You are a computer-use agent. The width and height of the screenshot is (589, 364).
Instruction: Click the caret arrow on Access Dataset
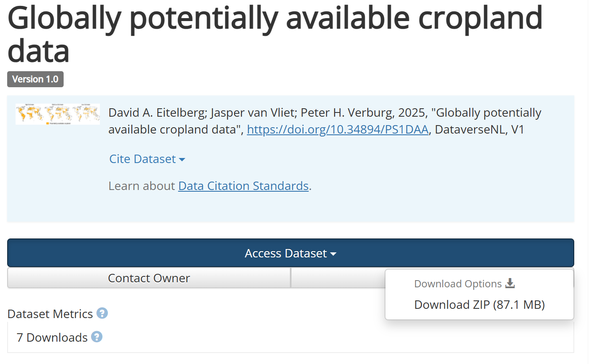pyautogui.click(x=333, y=254)
